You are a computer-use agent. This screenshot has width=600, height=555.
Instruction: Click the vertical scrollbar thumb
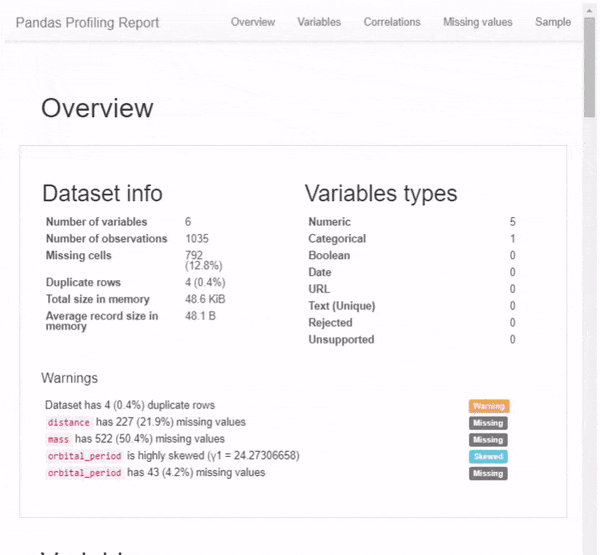[x=589, y=67]
